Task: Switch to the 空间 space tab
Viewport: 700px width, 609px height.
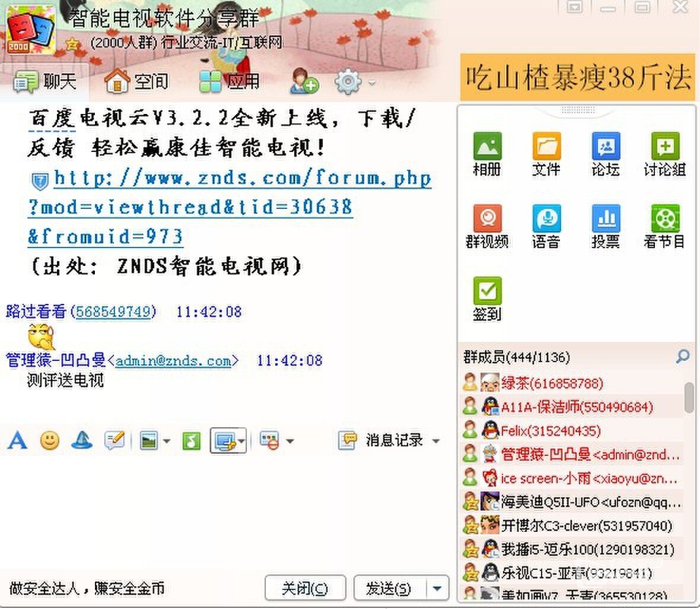Action: (136, 82)
